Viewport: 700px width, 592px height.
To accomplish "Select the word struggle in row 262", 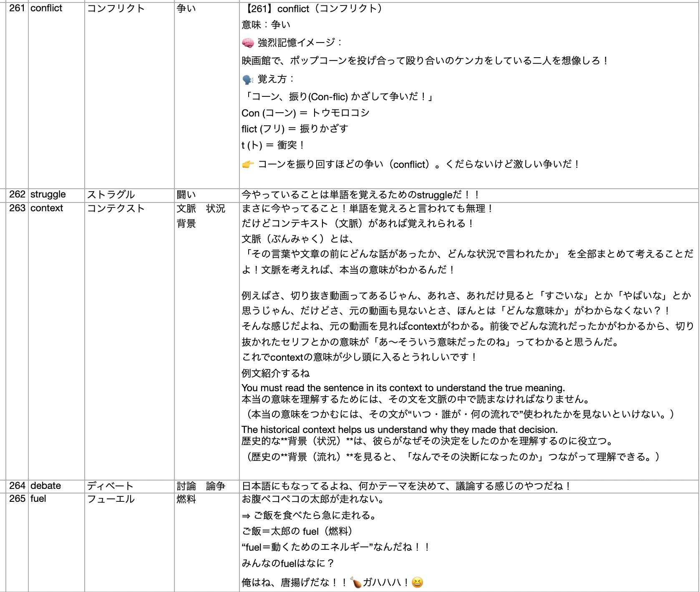I will (x=47, y=194).
